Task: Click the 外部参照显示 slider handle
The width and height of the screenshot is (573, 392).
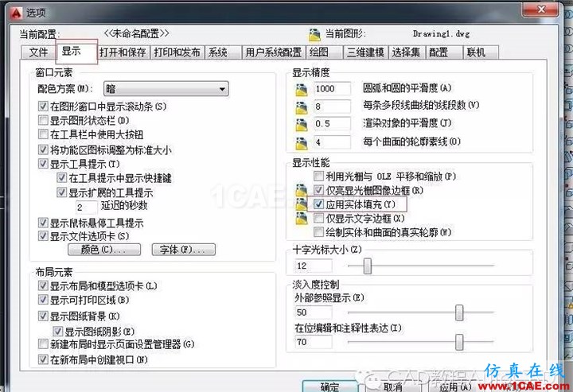Action: 459,312
